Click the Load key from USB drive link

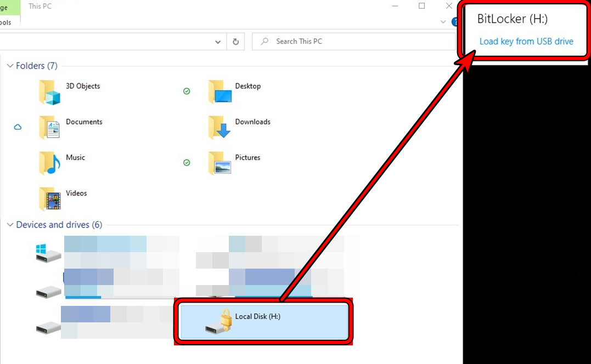pyautogui.click(x=526, y=41)
